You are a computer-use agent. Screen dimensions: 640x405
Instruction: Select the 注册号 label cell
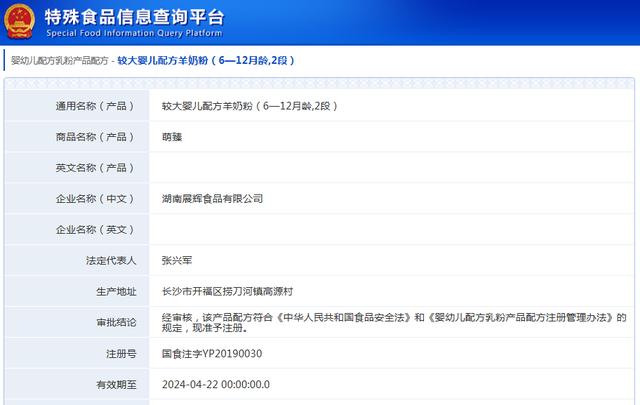pos(77,354)
